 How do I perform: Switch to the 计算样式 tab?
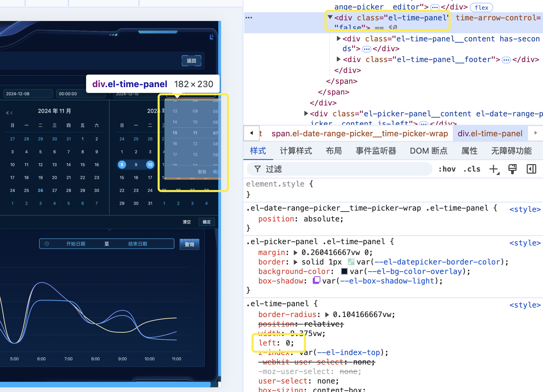(x=296, y=151)
